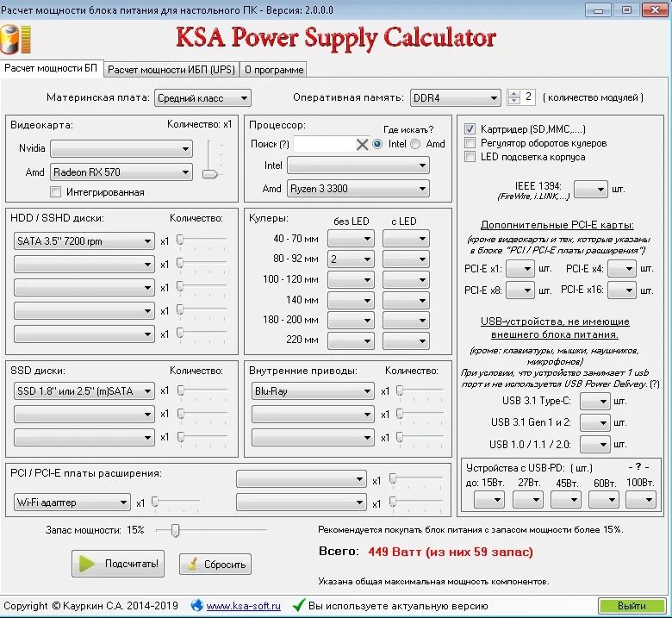The image size is (672, 618).
Task: Click the green checkmark version status icon
Action: pos(298,605)
